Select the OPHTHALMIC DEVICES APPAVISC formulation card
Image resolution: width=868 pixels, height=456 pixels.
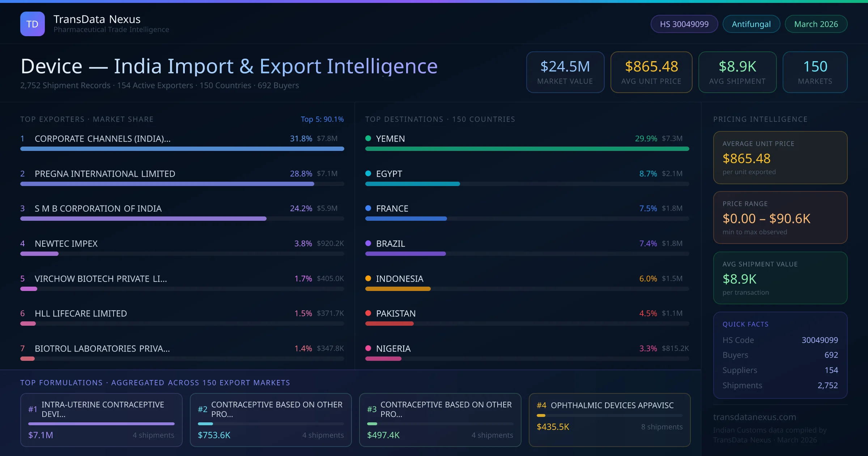click(610, 420)
